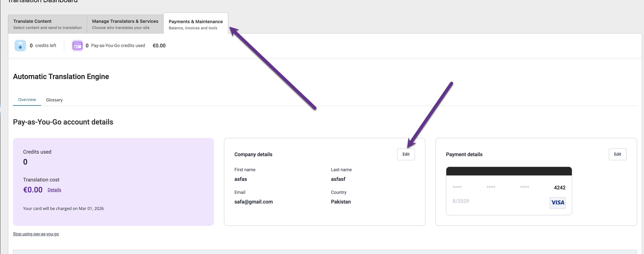Click the Country value Pakistan
This screenshot has width=644, height=254.
[341, 202]
